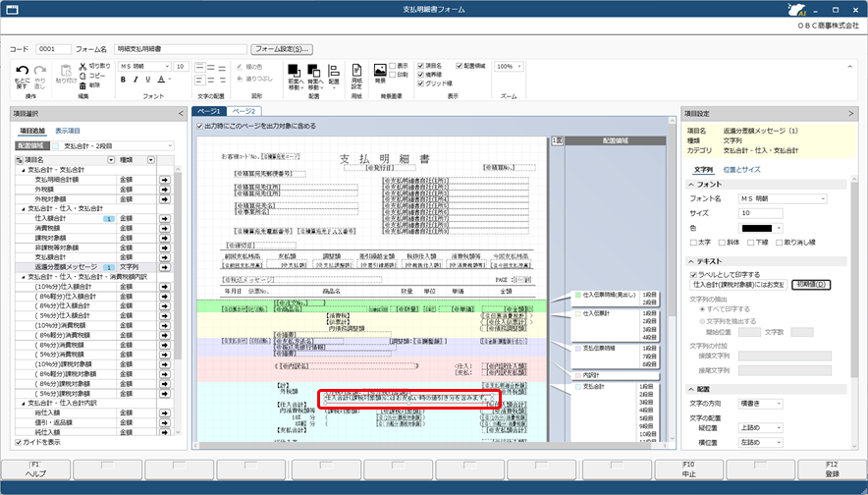This screenshot has height=495, width=868.
Task: Add 支払明細合計額 with its arrow button
Action: pyautogui.click(x=164, y=180)
